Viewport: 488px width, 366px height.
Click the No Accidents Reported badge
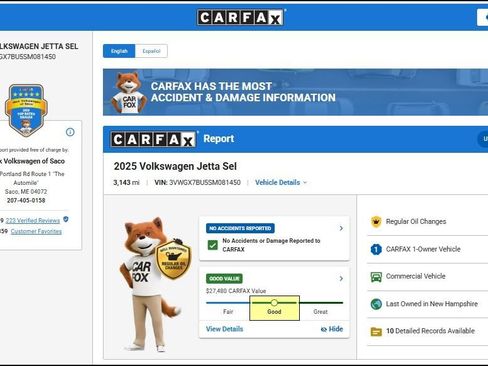(240, 228)
